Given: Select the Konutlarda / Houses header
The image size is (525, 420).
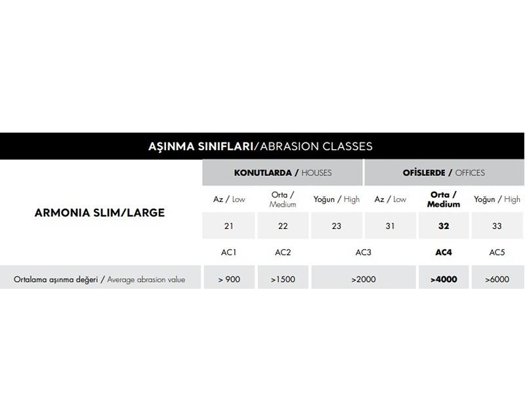Looking at the screenshot, I should click(282, 173).
